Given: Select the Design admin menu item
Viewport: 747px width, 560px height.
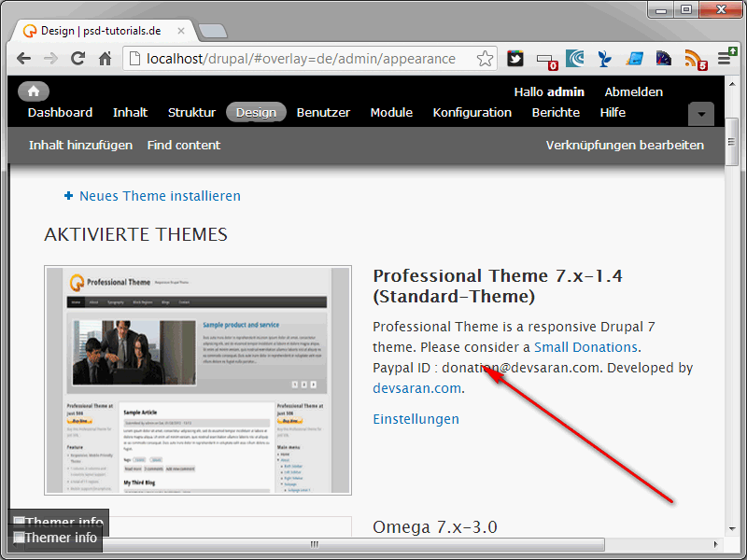Looking at the screenshot, I should pyautogui.click(x=256, y=112).
